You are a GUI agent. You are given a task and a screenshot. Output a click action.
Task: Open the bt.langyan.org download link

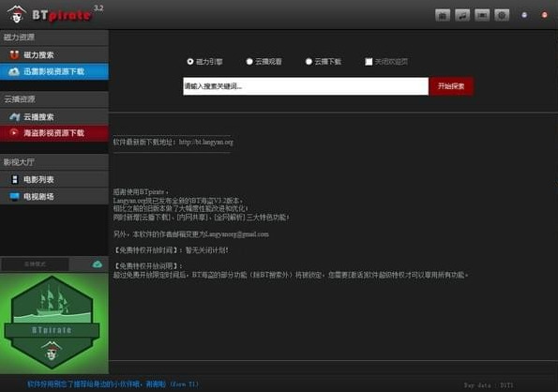pos(206,142)
